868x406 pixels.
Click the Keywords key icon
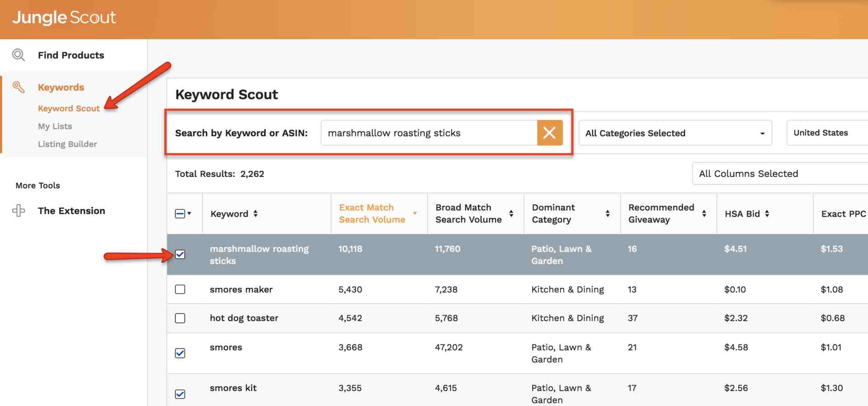[x=19, y=87]
